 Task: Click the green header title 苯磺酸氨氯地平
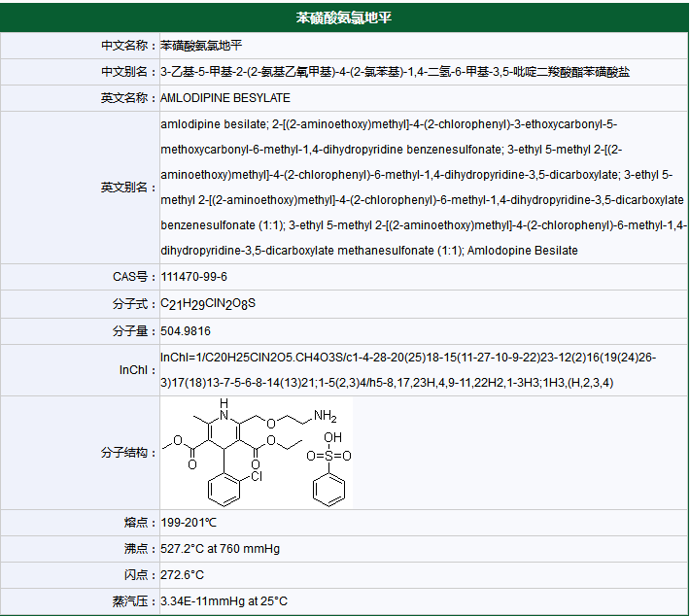tap(344, 17)
